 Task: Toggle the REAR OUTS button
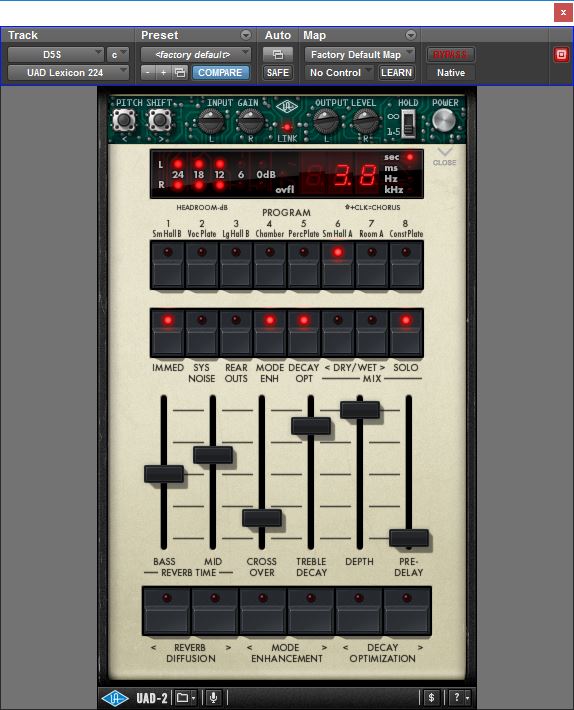236,333
